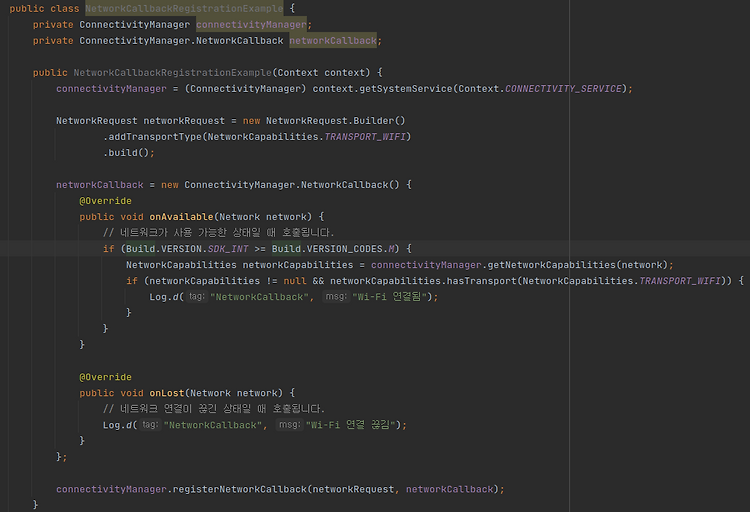Click the msg: hint in the 'Wi-Fi 연결됨' log line
Viewport: 750px width, 512px height.
point(336,297)
